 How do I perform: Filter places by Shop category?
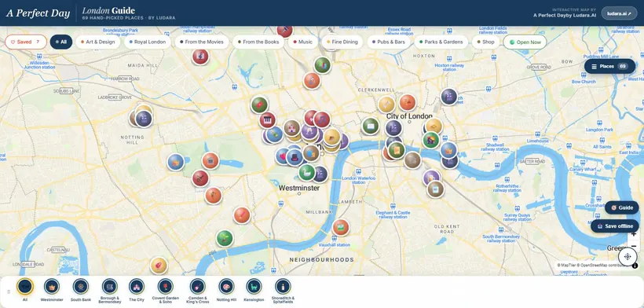pos(486,42)
